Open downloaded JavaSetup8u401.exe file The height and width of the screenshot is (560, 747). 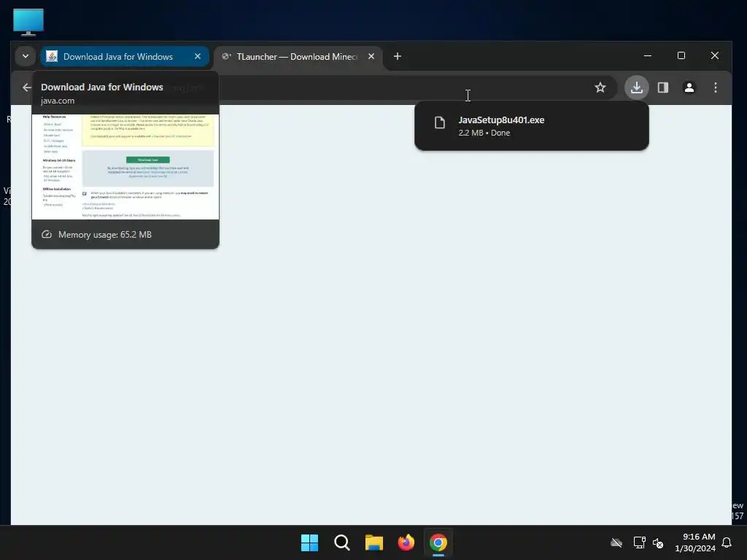click(x=532, y=126)
